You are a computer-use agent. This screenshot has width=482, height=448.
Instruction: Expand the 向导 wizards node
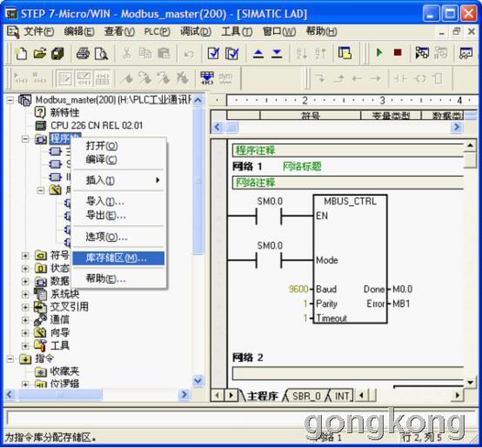click(25, 333)
